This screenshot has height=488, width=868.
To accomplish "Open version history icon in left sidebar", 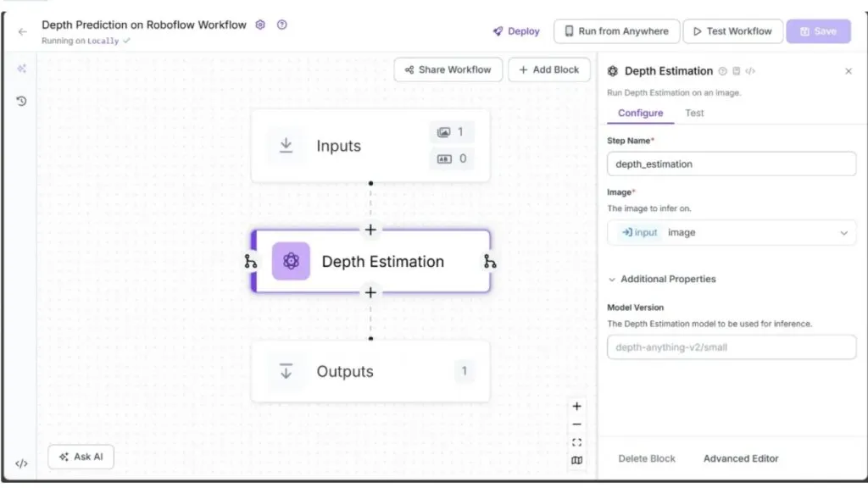I will tap(21, 101).
